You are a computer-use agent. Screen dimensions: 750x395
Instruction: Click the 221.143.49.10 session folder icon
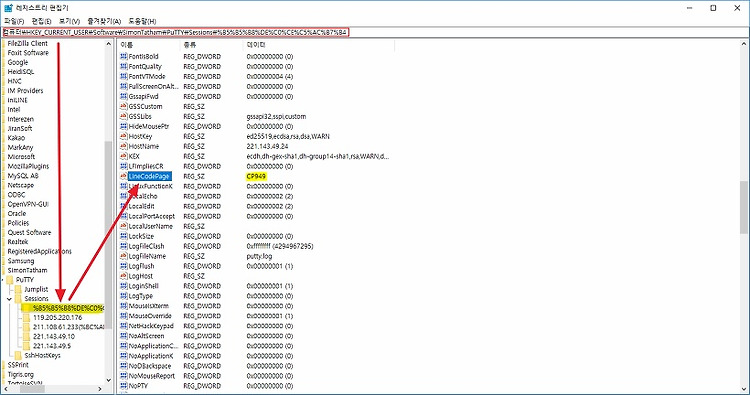coord(27,336)
